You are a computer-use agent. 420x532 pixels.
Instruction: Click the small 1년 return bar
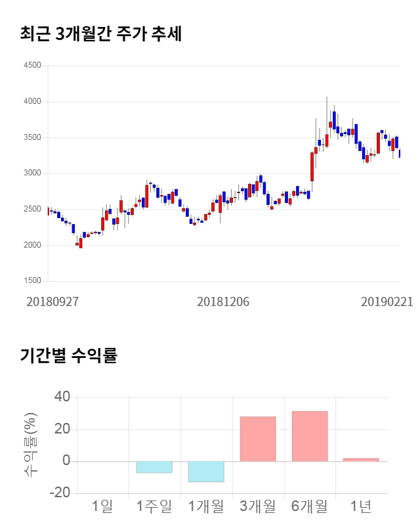(x=361, y=460)
